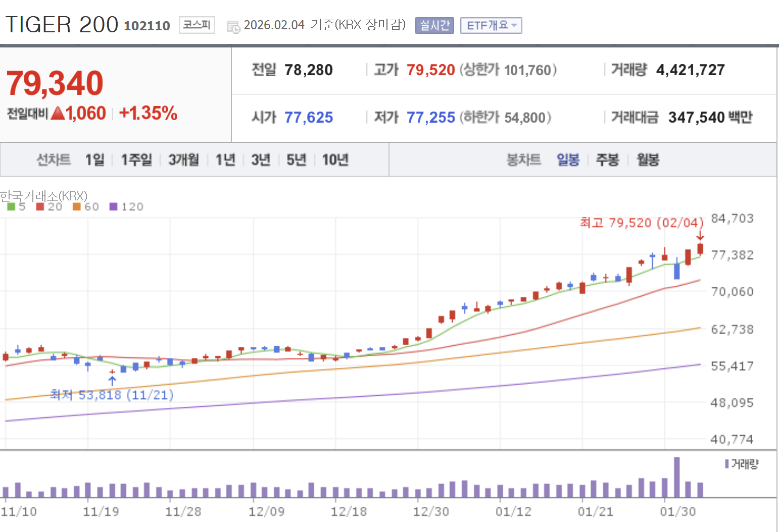The width and height of the screenshot is (779, 532).
Task: Click the 거래대금 value 347,540 백만
Action: coord(710,118)
